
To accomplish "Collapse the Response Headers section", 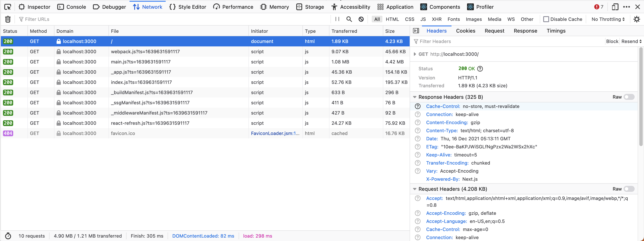I will (415, 97).
